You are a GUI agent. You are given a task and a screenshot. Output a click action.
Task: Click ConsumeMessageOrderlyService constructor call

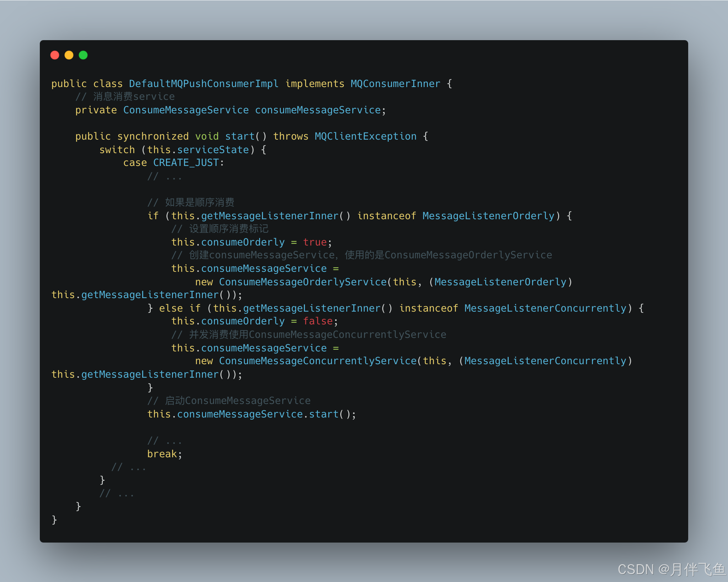[303, 282]
